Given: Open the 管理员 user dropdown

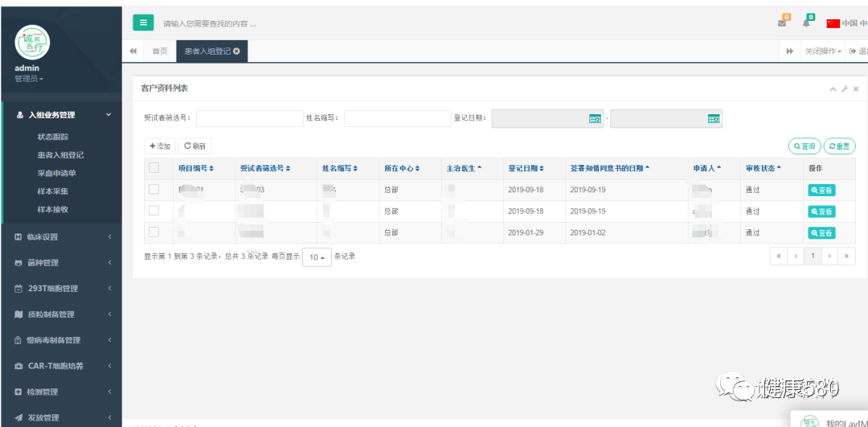Looking at the screenshot, I should [x=29, y=79].
